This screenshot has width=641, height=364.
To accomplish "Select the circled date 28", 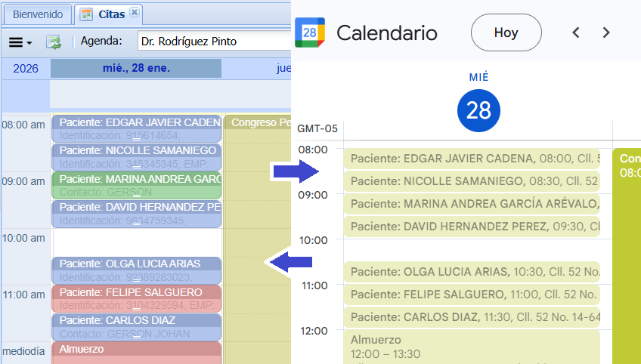I will 478,111.
